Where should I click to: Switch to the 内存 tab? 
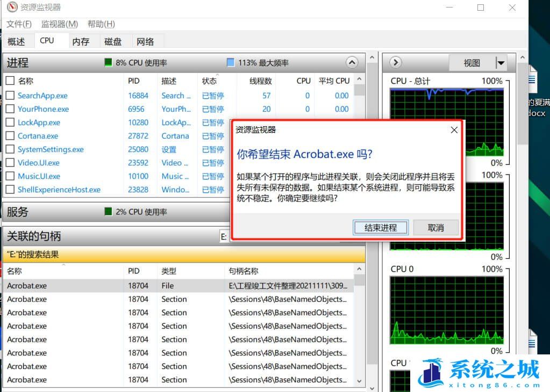(x=81, y=41)
